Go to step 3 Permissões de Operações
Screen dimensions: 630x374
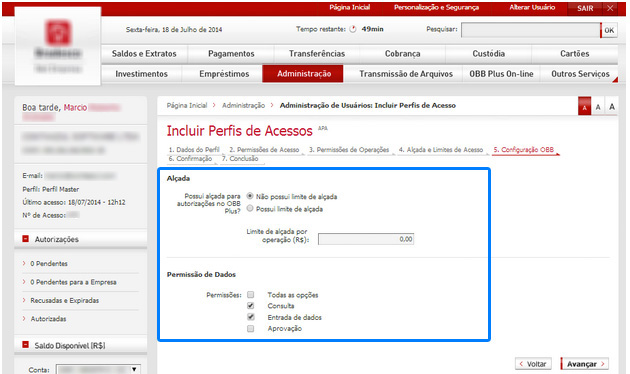pyautogui.click(x=349, y=150)
